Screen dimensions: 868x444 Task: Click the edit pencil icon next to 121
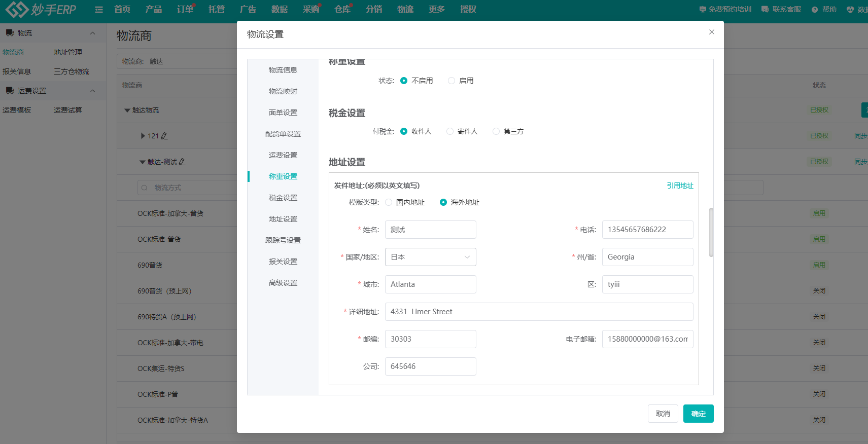[x=164, y=136]
